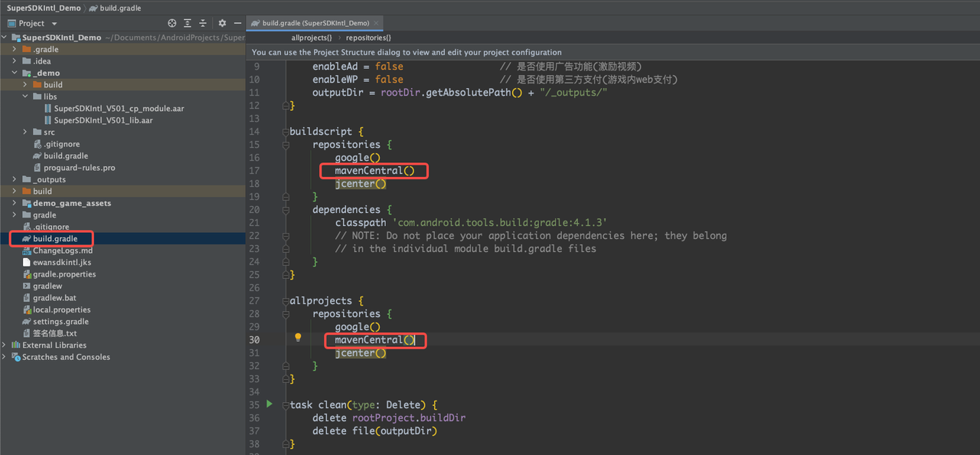The height and width of the screenshot is (455, 980).
Task: Click the gradle.properties file icon
Action: [27, 274]
